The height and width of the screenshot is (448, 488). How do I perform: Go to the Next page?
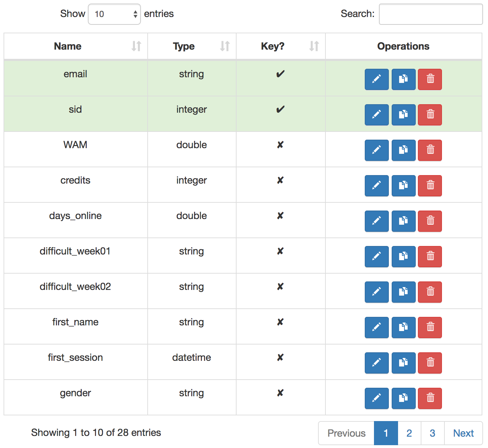click(464, 433)
